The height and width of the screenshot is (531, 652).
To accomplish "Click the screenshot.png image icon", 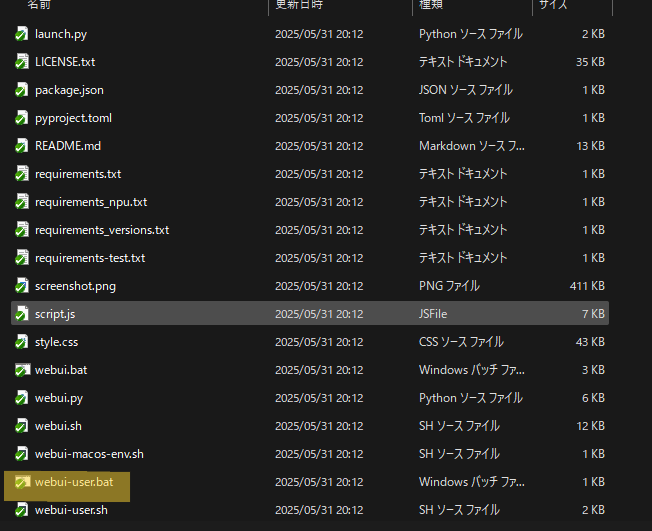I will (22, 286).
